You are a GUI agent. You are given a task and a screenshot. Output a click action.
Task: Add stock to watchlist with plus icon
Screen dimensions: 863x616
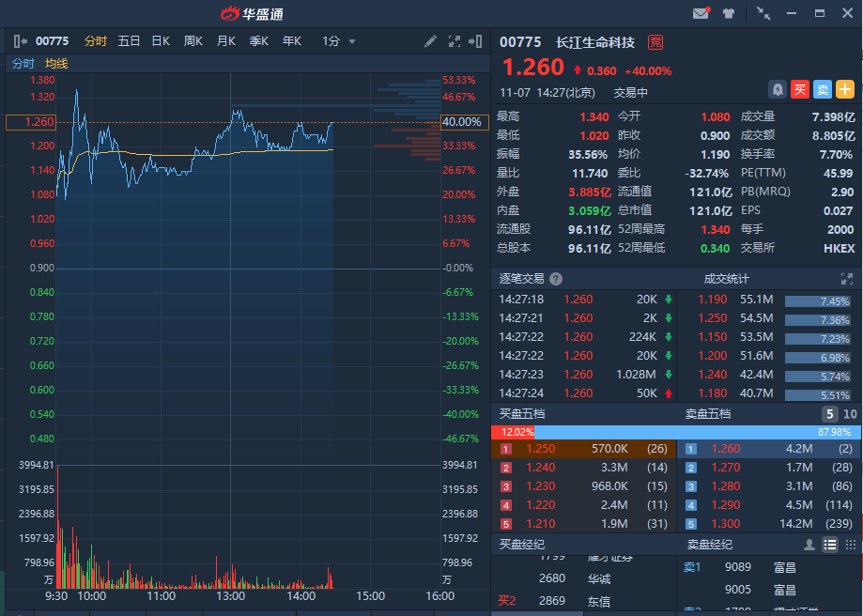click(x=844, y=89)
